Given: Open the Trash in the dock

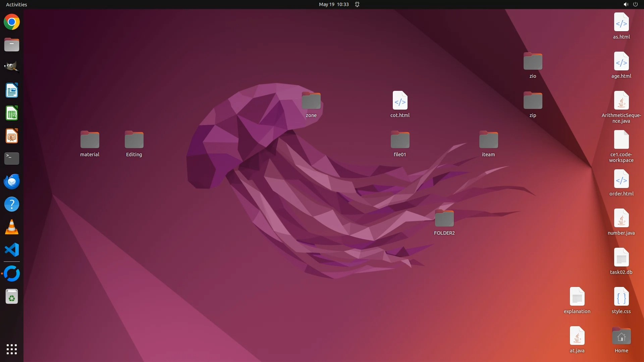Looking at the screenshot, I should (x=12, y=297).
